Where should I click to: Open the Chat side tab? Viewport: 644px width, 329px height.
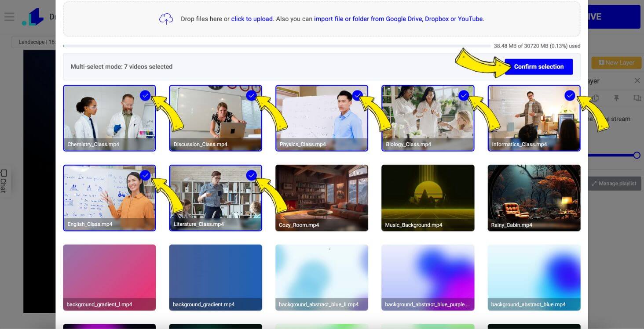coord(4,181)
